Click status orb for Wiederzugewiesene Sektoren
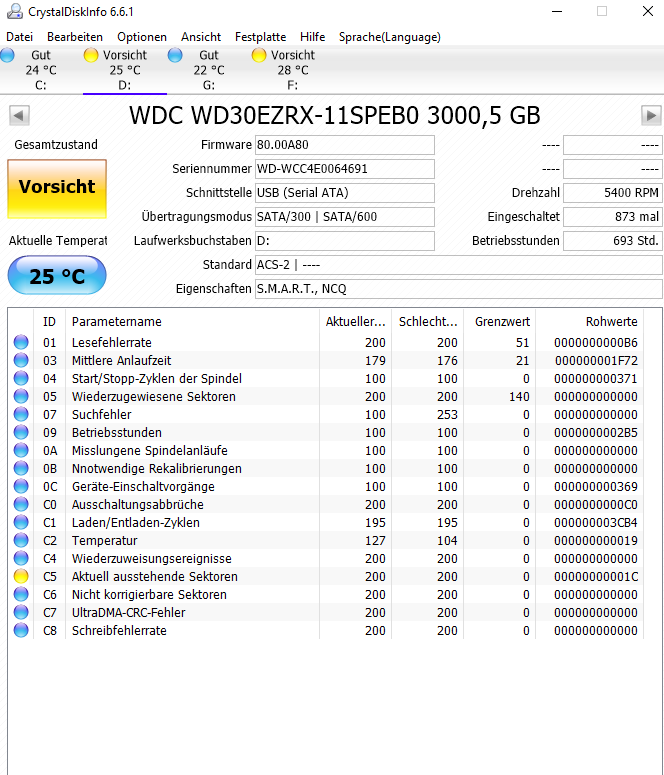The image size is (664, 775). [21, 396]
